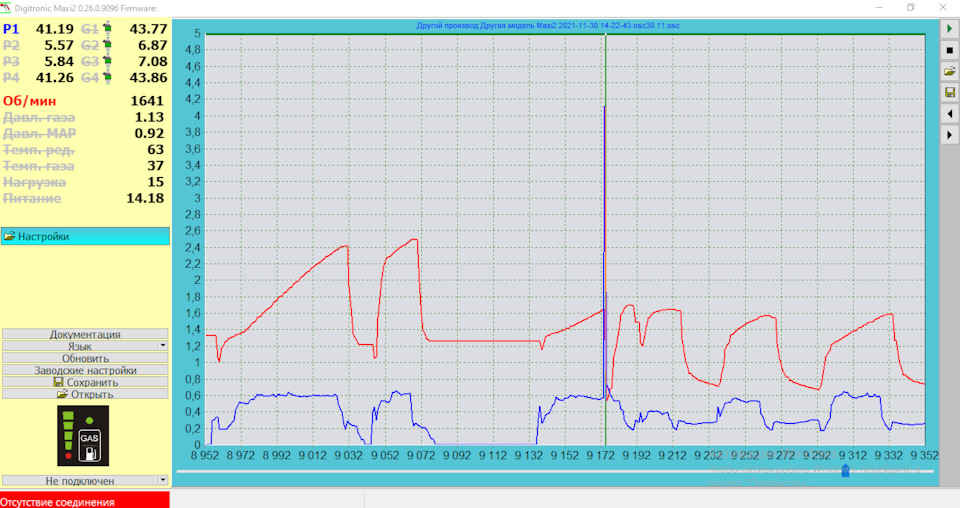960x508 pixels.
Task: Minimize the Digitronic Maxi2 window
Action: pos(879,7)
